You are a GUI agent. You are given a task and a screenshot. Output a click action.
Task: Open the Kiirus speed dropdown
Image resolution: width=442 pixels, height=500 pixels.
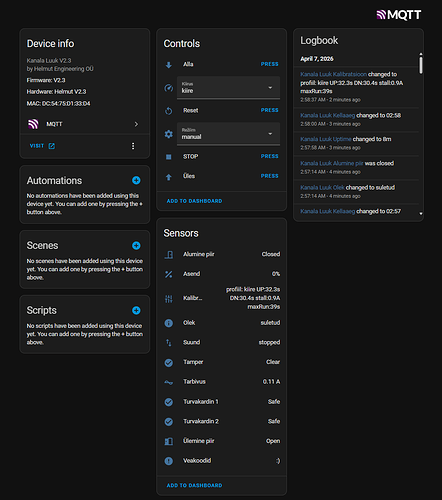pyautogui.click(x=228, y=87)
